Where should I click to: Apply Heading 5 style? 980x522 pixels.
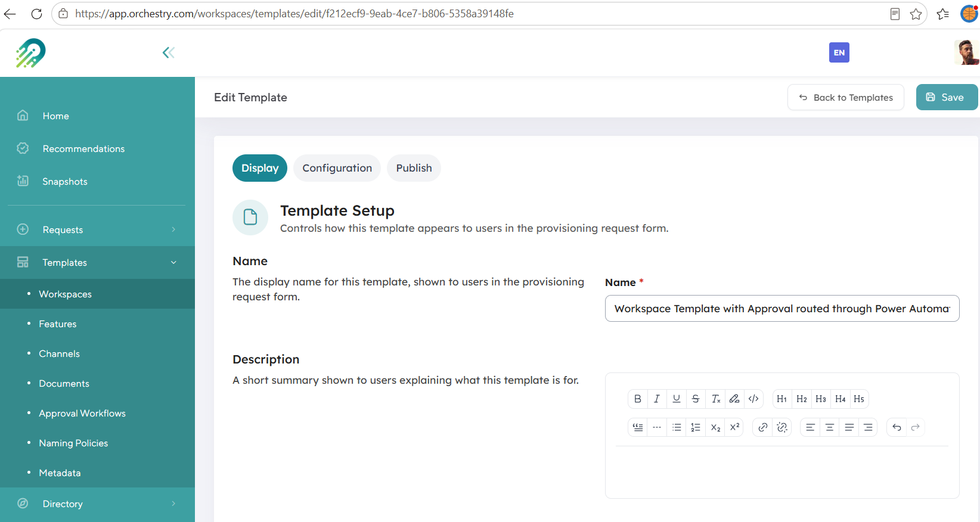pyautogui.click(x=859, y=399)
